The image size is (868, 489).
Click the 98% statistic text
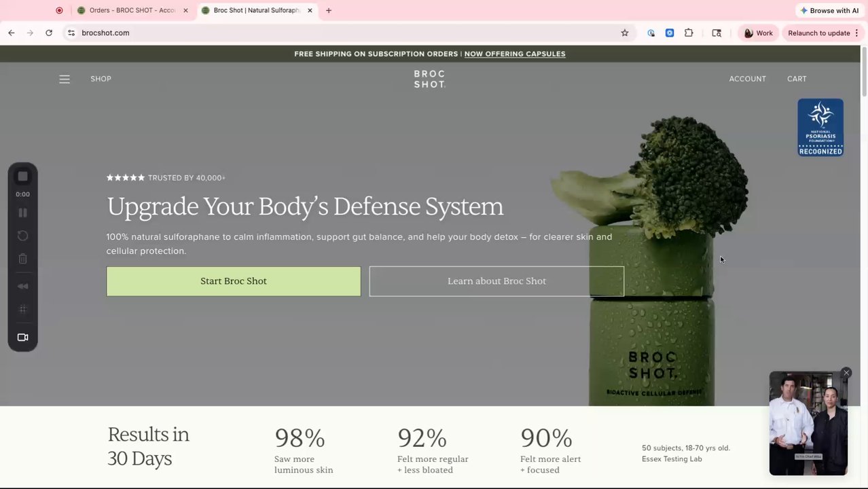(x=300, y=437)
